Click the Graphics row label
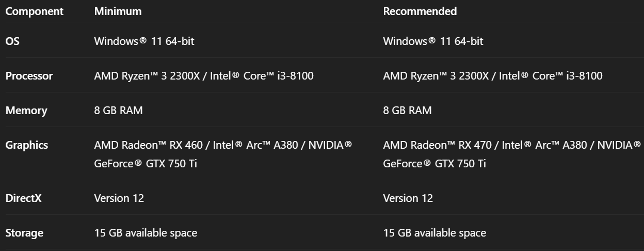 [x=26, y=145]
